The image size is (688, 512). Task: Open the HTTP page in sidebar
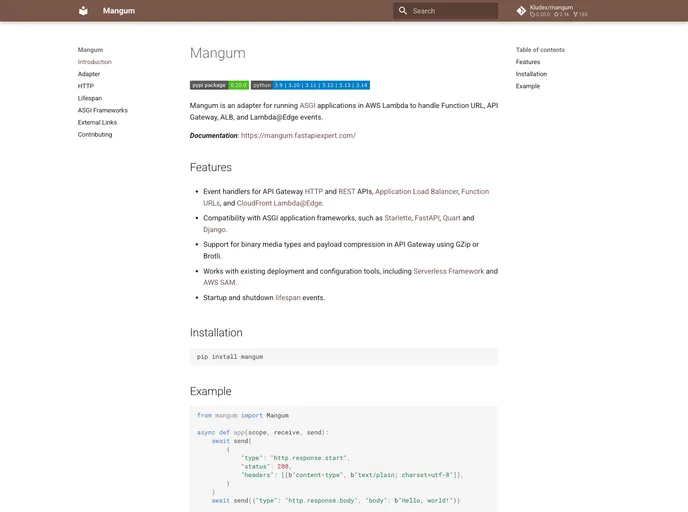click(x=86, y=86)
